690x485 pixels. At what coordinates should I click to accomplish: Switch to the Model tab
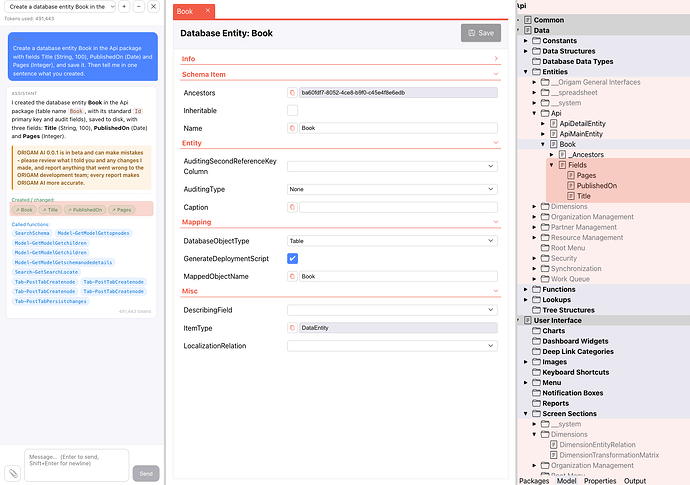566,481
